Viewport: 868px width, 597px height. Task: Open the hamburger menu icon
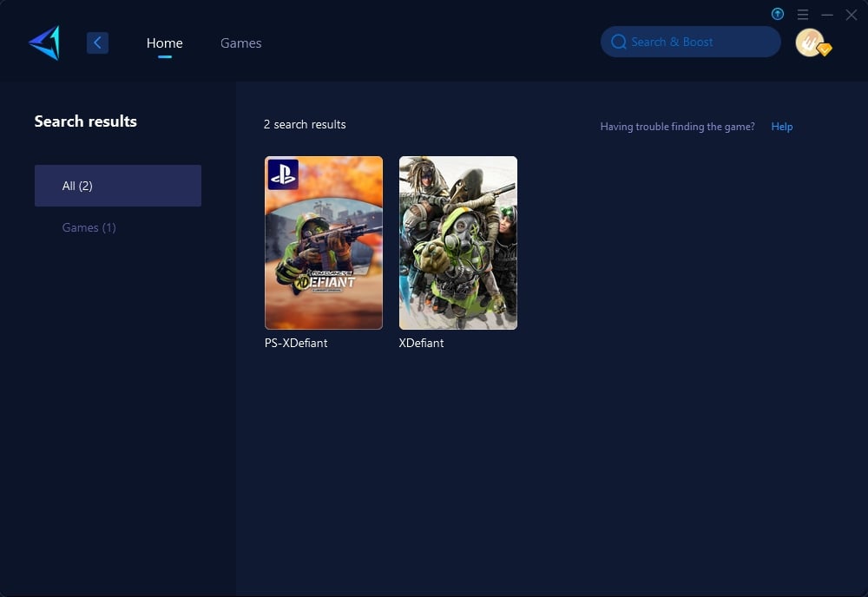(803, 15)
